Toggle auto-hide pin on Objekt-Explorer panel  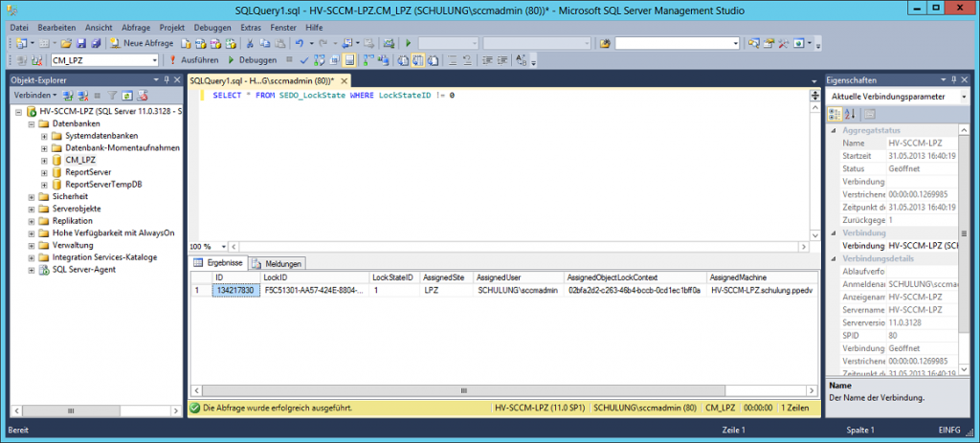(167, 80)
